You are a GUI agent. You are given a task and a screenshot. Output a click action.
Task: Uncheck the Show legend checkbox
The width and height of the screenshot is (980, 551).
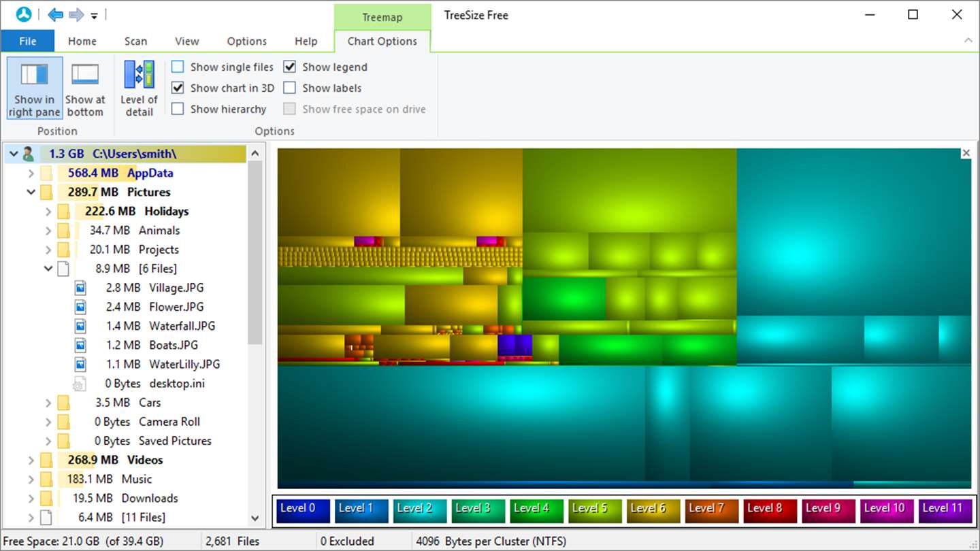pyautogui.click(x=290, y=67)
